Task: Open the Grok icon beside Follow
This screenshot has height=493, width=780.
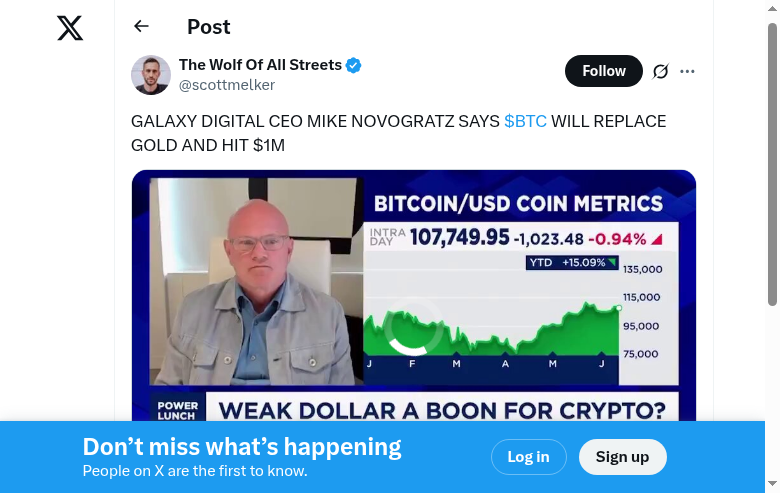Action: (x=660, y=71)
